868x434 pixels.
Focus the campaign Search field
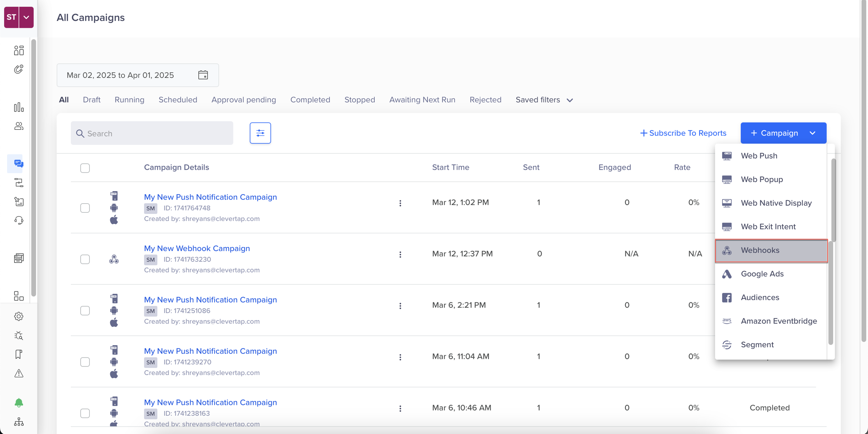(152, 133)
